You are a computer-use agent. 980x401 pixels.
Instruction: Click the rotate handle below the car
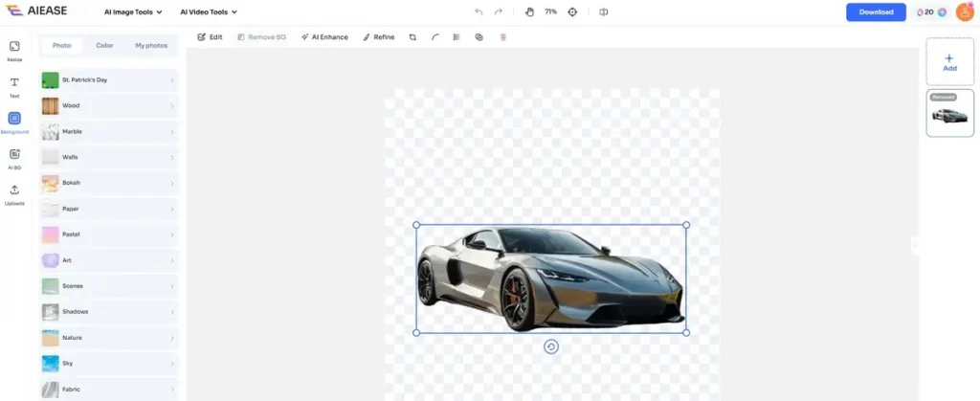pos(551,346)
